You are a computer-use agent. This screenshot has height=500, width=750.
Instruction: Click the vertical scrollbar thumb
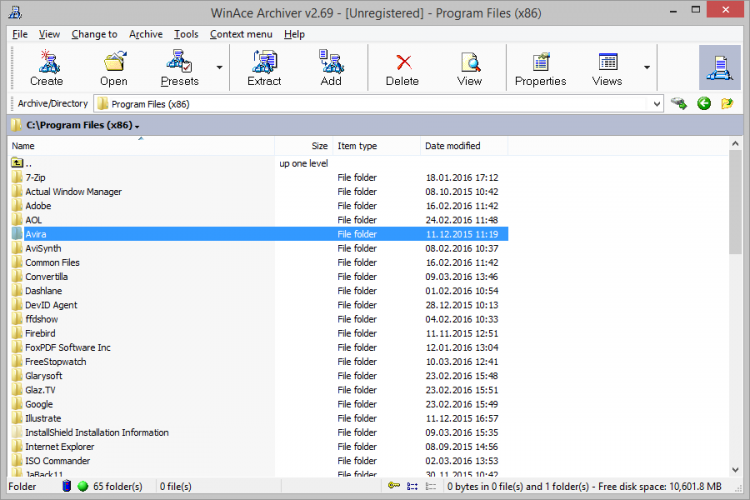click(735, 202)
